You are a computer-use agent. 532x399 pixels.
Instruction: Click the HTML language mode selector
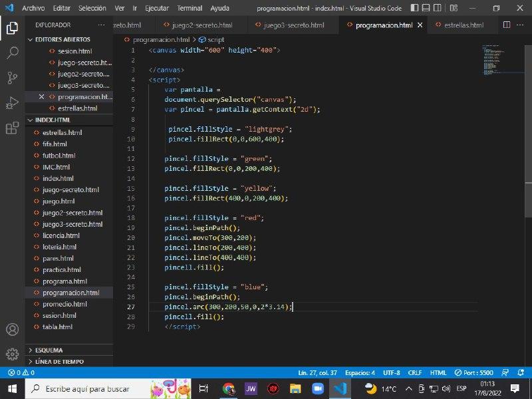[x=438, y=373]
